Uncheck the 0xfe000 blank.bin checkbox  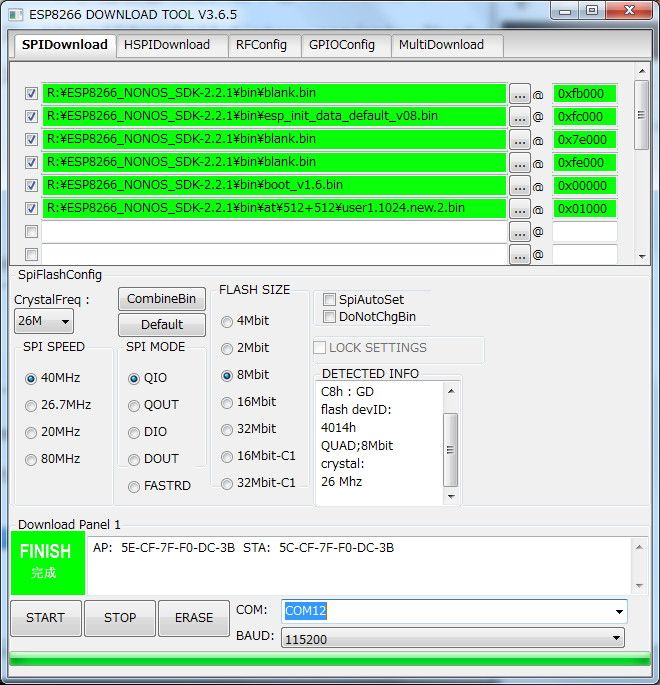(31, 163)
